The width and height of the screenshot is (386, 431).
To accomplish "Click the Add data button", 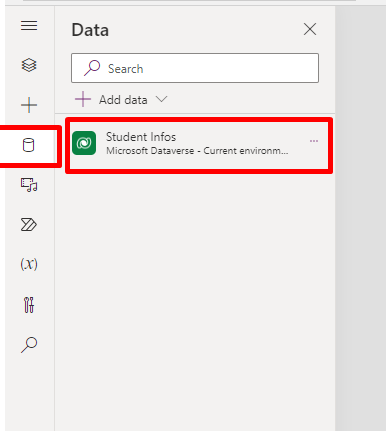I will (x=121, y=100).
